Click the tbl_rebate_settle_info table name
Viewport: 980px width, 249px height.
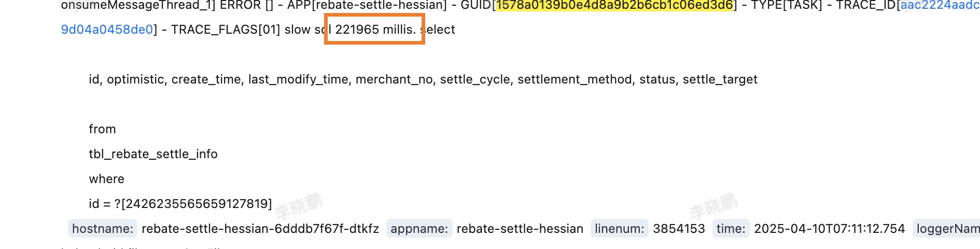[x=153, y=154]
